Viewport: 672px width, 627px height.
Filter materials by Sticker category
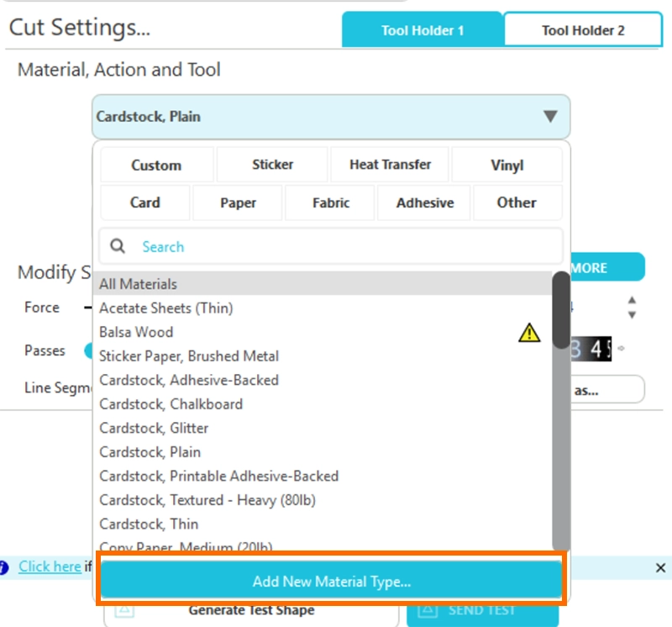click(272, 165)
